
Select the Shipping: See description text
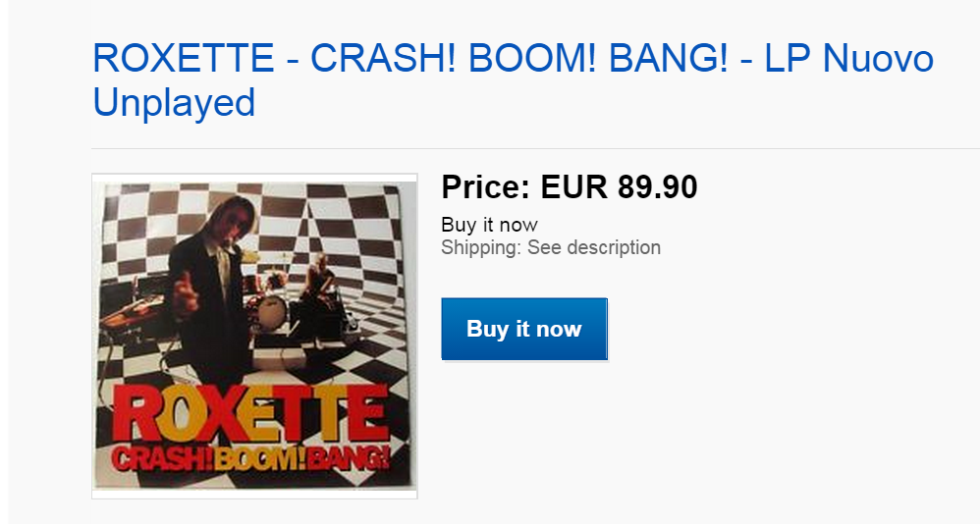tap(551, 247)
